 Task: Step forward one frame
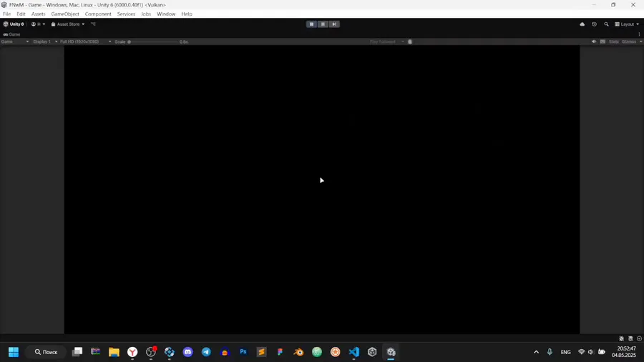(334, 24)
